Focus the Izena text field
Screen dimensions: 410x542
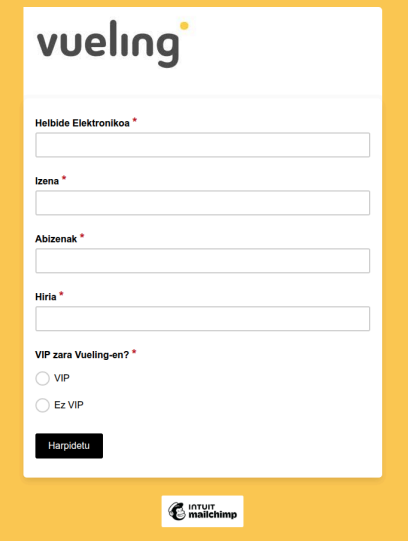point(203,203)
